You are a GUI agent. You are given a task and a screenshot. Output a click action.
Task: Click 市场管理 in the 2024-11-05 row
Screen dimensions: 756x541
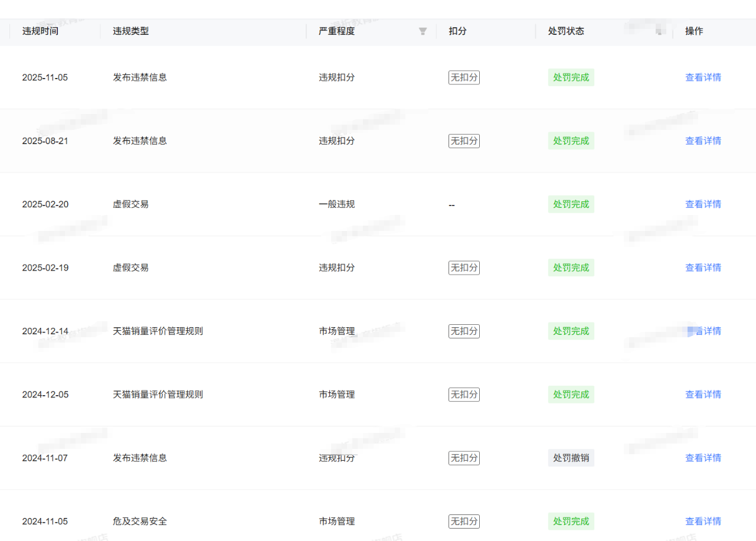[x=337, y=522]
